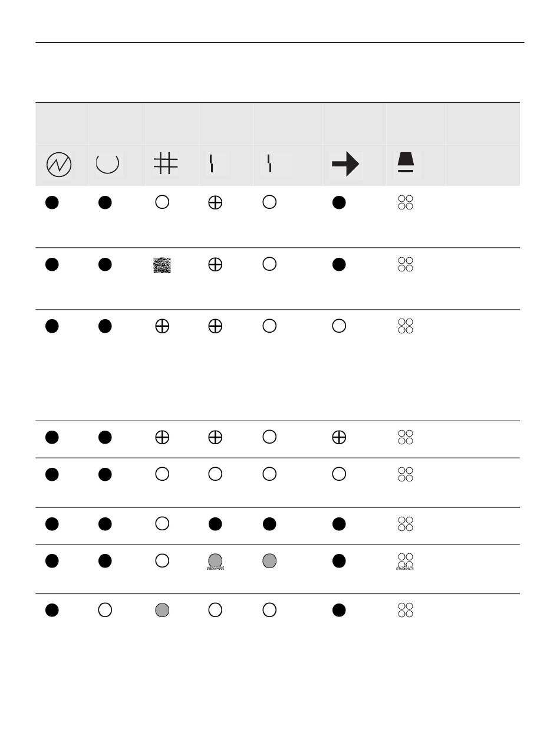Click the scrambled noisy square in row two

click(x=162, y=265)
